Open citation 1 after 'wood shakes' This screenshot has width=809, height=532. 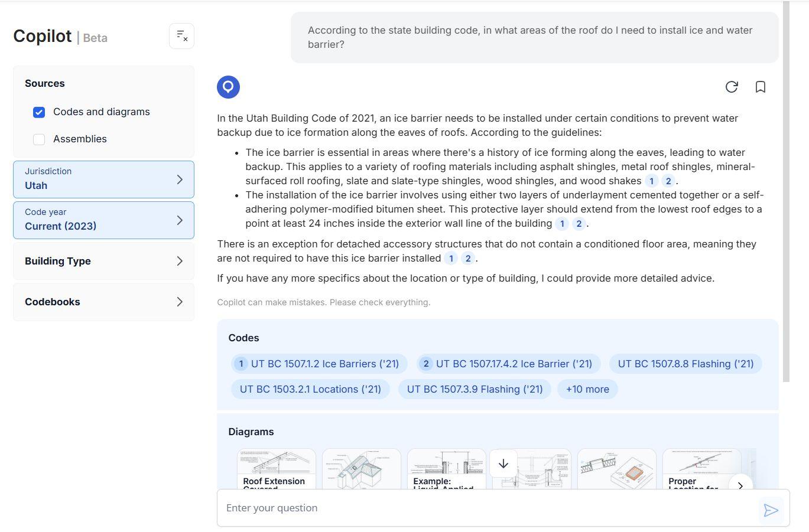(x=652, y=181)
